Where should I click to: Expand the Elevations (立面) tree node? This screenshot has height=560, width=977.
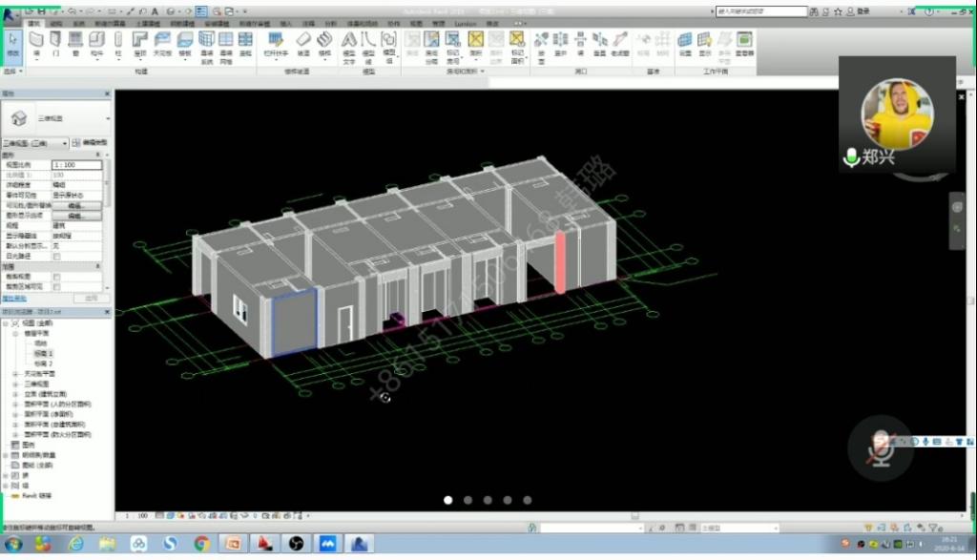click(15, 393)
